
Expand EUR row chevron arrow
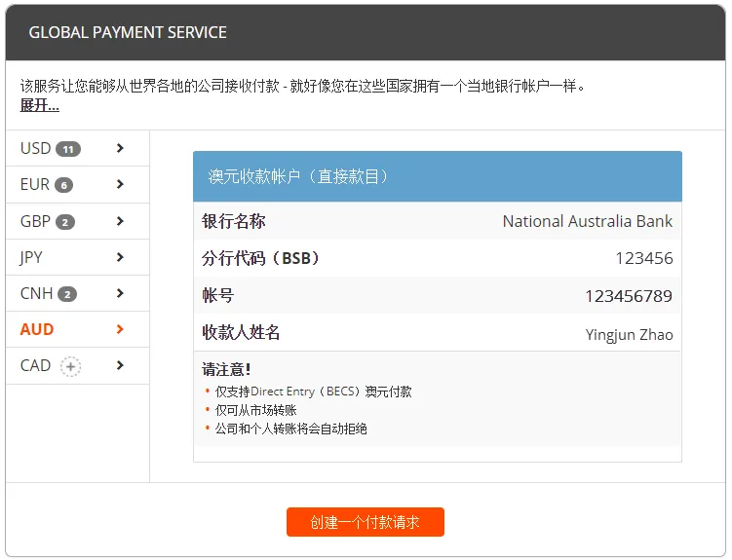(120, 184)
